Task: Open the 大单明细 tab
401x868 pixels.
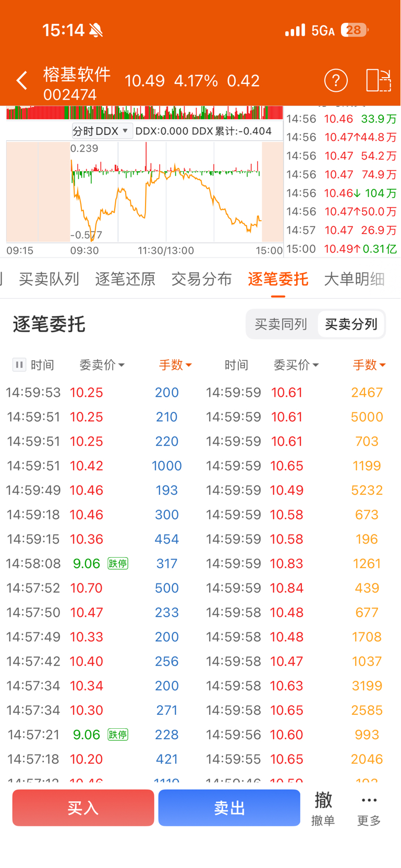Action: pyautogui.click(x=355, y=279)
